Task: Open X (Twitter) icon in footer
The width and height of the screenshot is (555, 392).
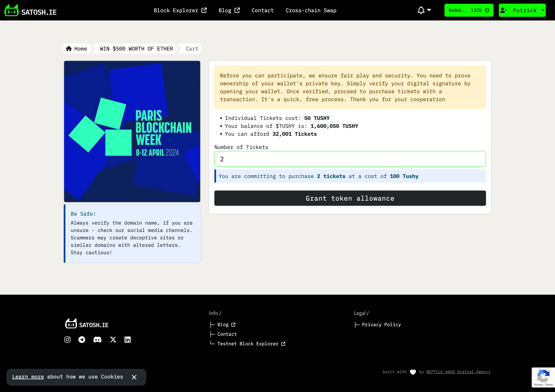Action: coord(113,340)
